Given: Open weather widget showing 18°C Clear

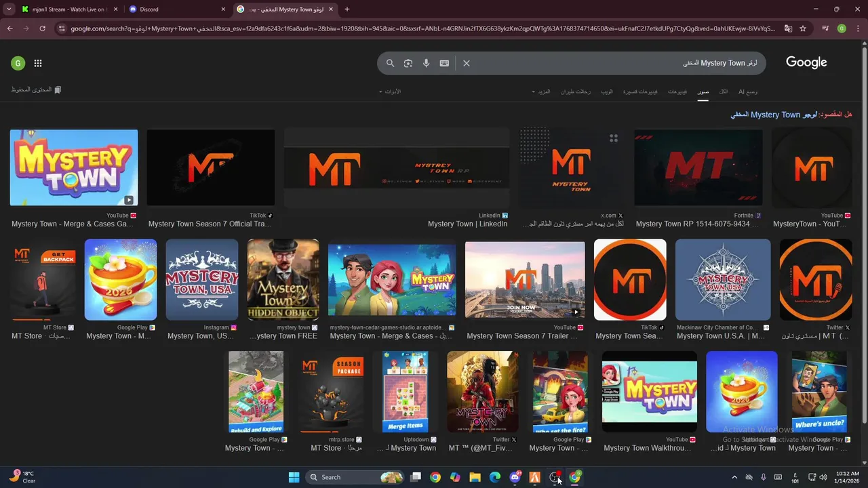Looking at the screenshot, I should 24,477.
